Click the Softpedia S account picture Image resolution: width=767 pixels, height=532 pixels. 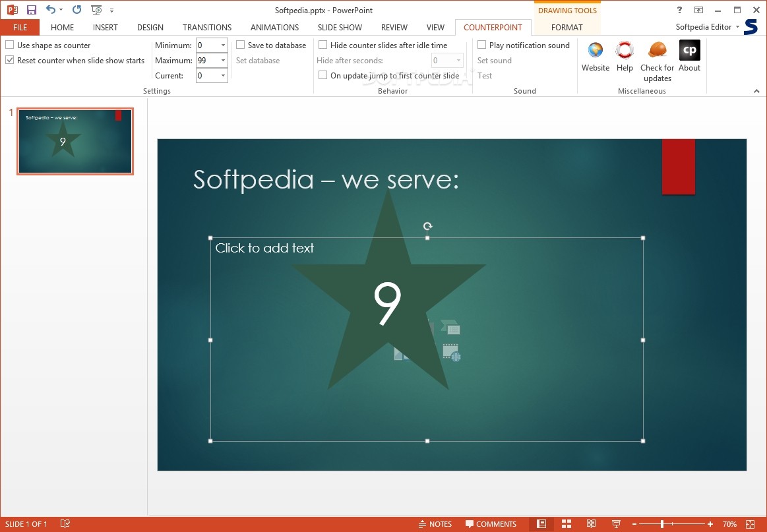pyautogui.click(x=751, y=27)
